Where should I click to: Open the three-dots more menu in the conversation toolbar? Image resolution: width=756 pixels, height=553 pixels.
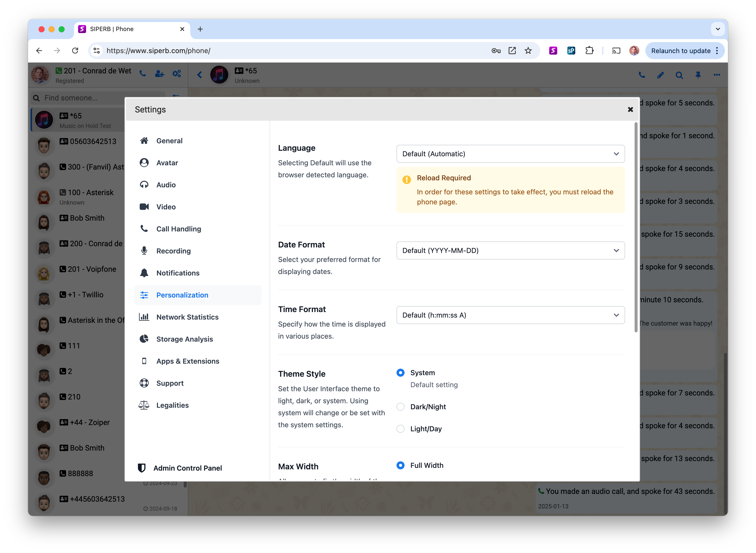pos(717,75)
